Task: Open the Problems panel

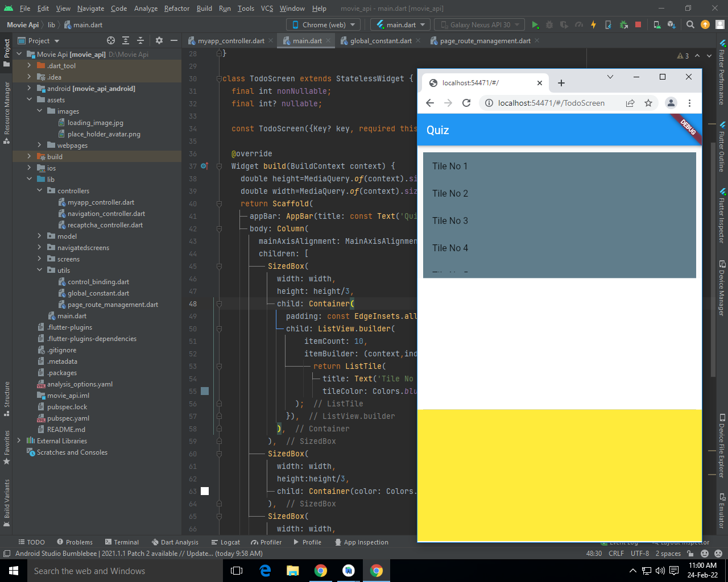Action: [x=75, y=542]
